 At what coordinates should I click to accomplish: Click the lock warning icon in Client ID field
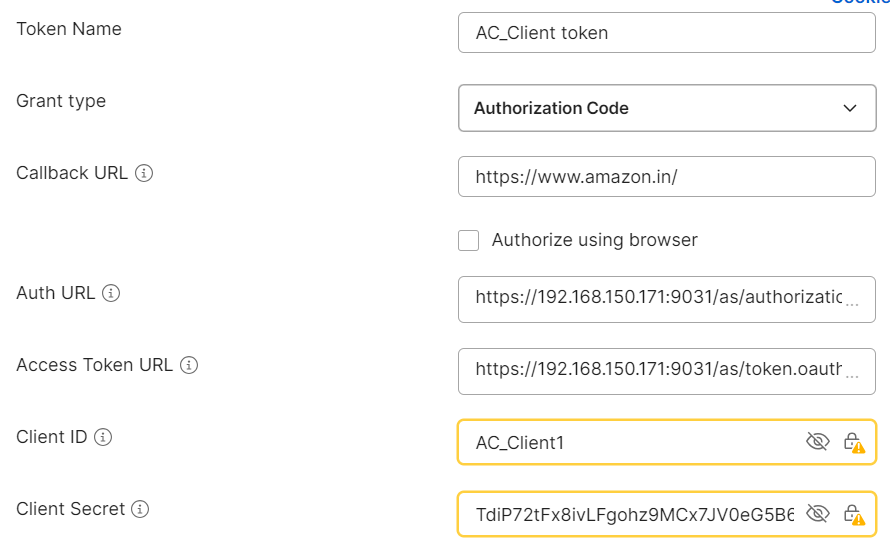pyautogui.click(x=853, y=442)
